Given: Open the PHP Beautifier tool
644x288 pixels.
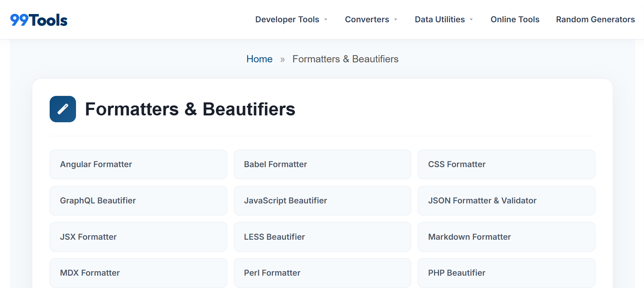Looking at the screenshot, I should (506, 273).
